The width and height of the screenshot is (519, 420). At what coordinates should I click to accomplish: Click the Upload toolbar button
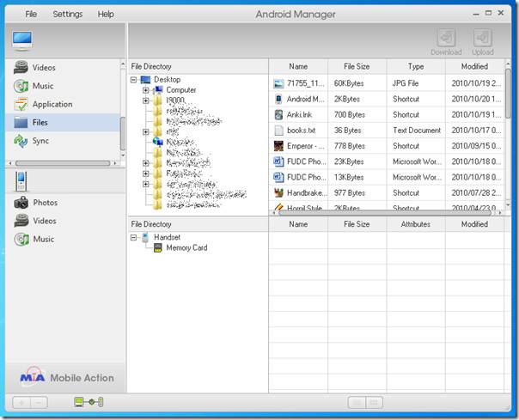tap(483, 42)
